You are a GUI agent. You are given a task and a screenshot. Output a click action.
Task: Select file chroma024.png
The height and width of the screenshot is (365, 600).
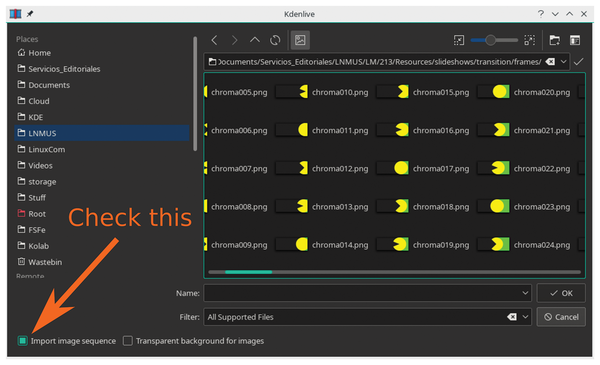524,245
